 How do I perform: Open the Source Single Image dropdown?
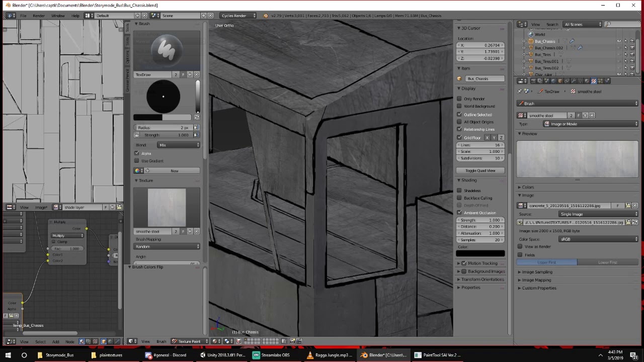(598, 214)
